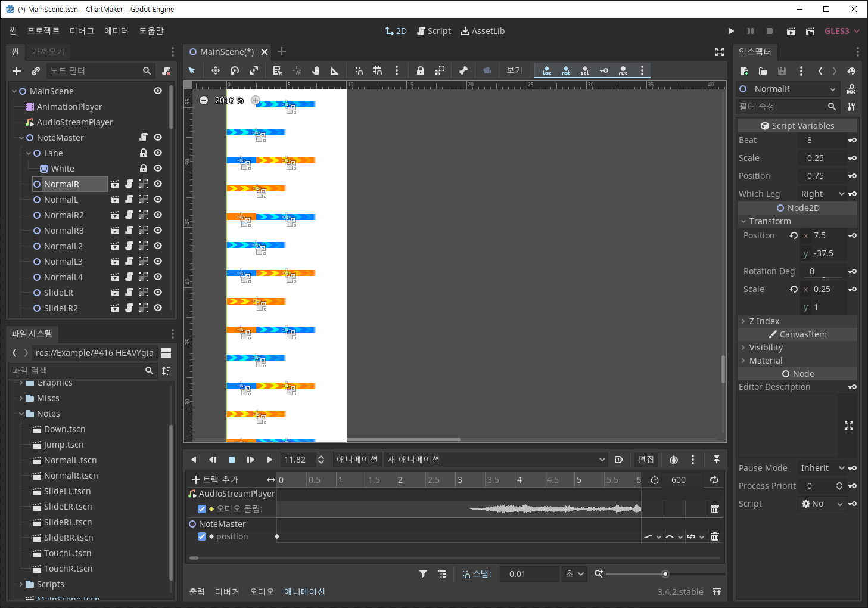Toggle visibility of NoteMaster node
Viewport: 868px width, 608px height.
coord(158,138)
